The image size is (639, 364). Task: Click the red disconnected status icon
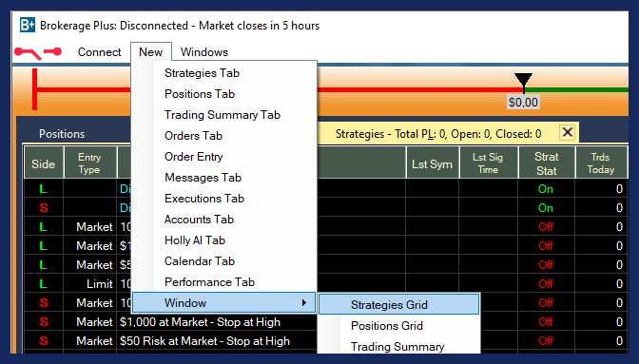(x=38, y=52)
